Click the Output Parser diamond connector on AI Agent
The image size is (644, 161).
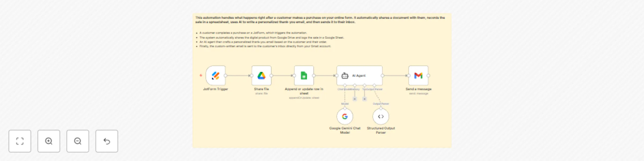(374, 85)
